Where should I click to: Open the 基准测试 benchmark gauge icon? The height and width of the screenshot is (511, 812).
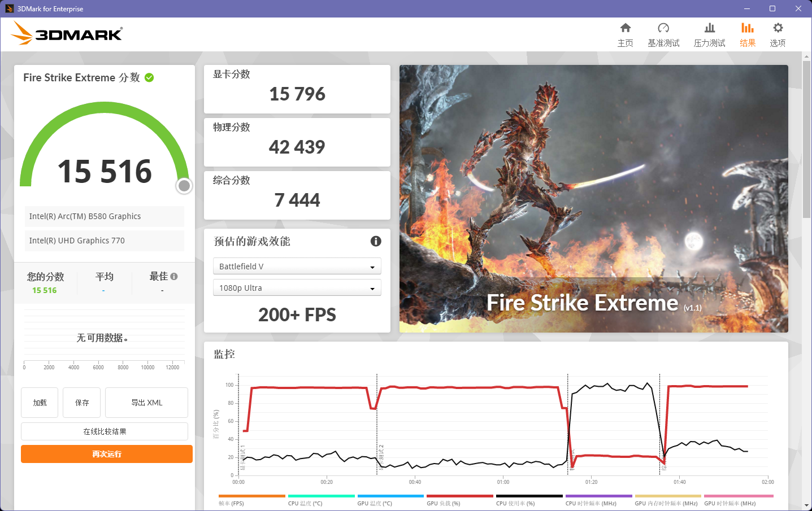[663, 28]
